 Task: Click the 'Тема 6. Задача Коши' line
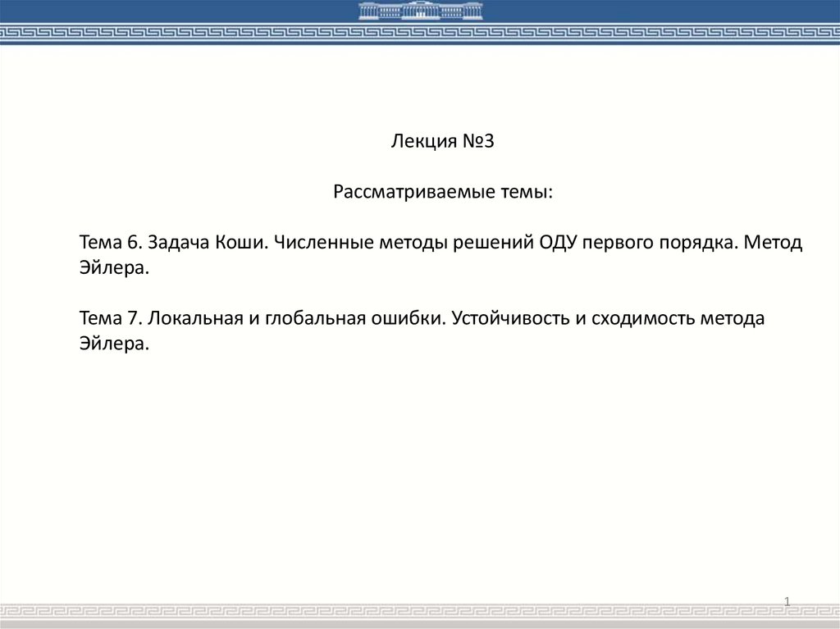(x=441, y=242)
